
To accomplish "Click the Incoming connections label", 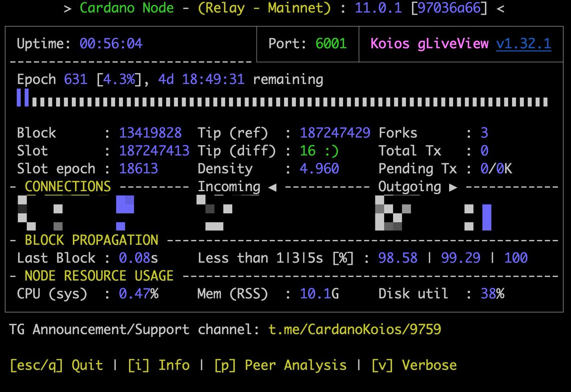I will 229,186.
